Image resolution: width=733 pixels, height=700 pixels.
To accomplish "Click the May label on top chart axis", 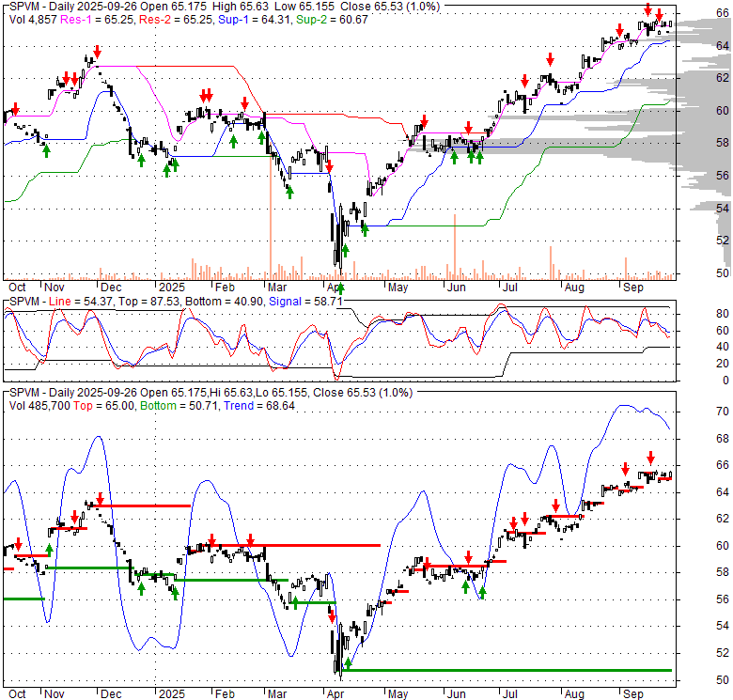I will (x=398, y=288).
